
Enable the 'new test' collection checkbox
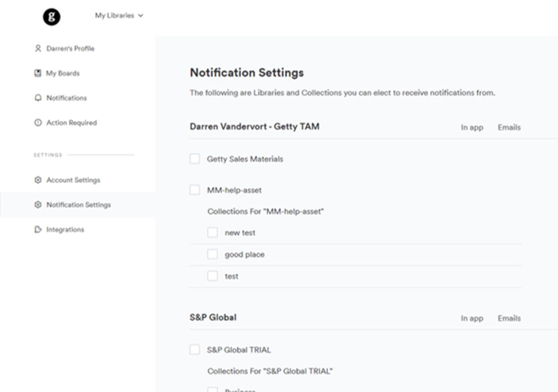click(212, 233)
